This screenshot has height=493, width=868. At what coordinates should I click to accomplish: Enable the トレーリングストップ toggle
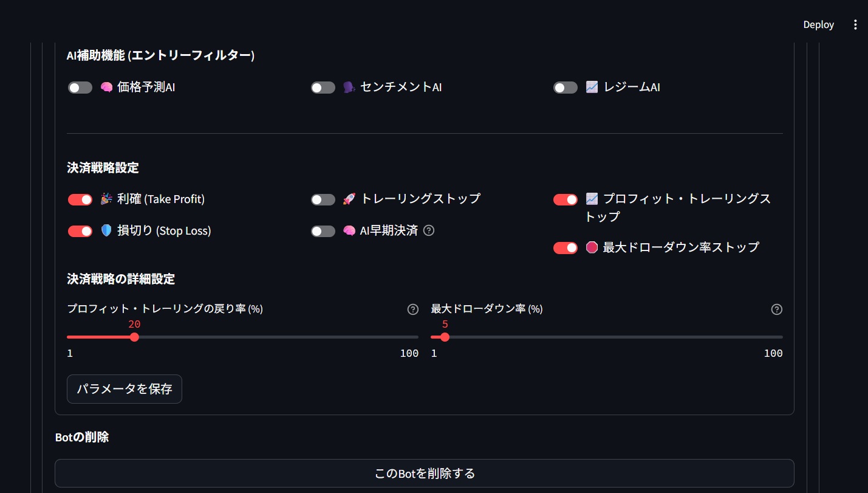pos(323,199)
